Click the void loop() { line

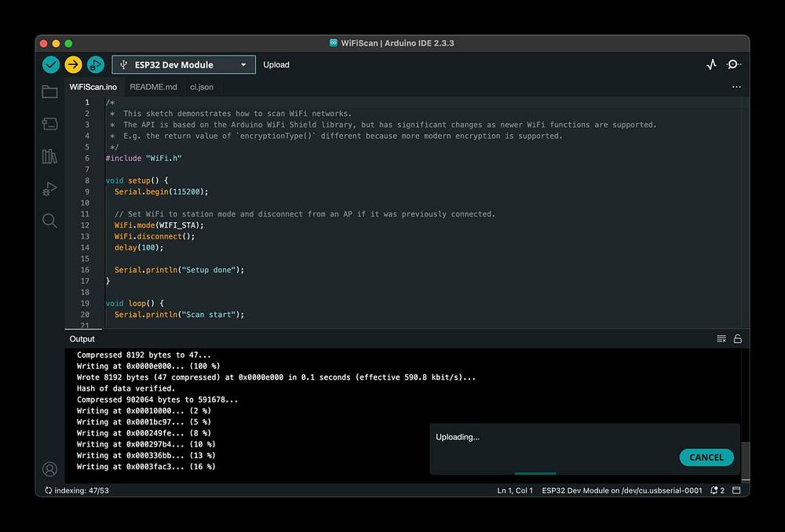pyautogui.click(x=135, y=304)
